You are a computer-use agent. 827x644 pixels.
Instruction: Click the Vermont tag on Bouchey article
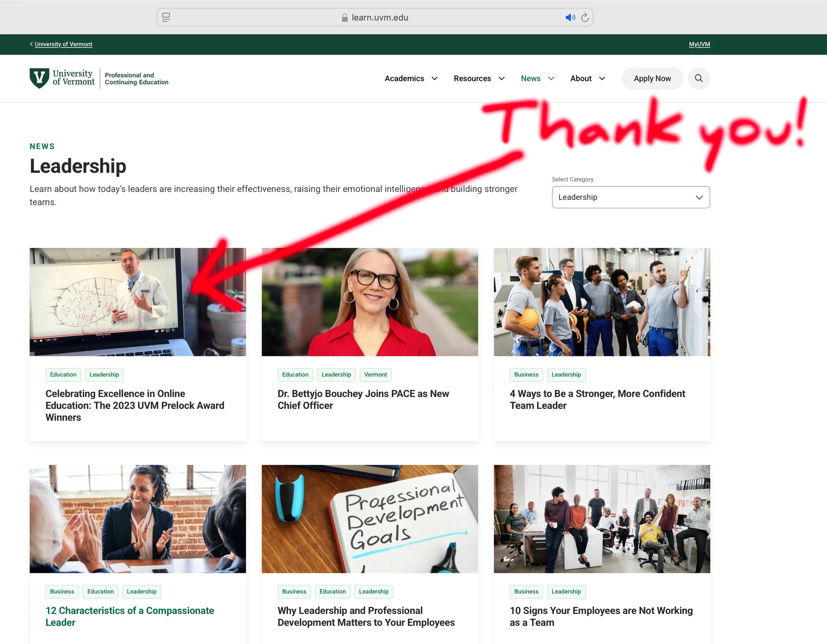(375, 374)
